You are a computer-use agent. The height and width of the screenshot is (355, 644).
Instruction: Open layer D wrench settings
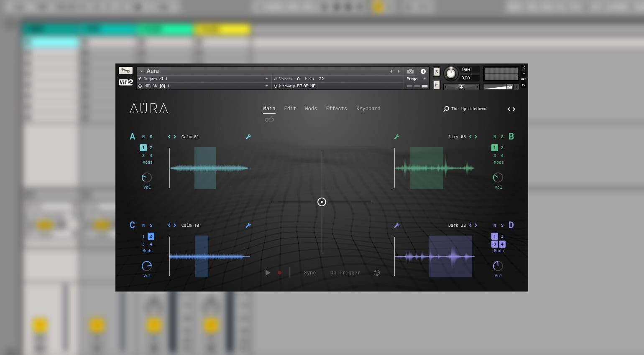click(x=397, y=225)
